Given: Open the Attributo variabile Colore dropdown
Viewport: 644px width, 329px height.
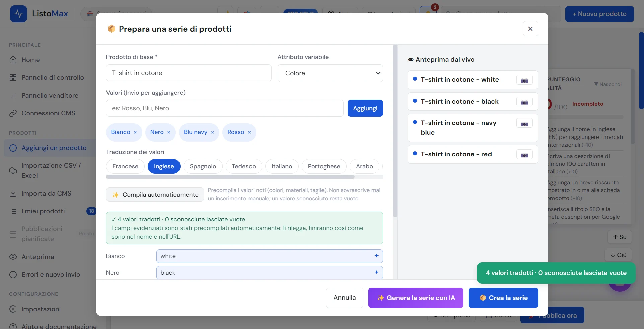Looking at the screenshot, I should [x=330, y=73].
